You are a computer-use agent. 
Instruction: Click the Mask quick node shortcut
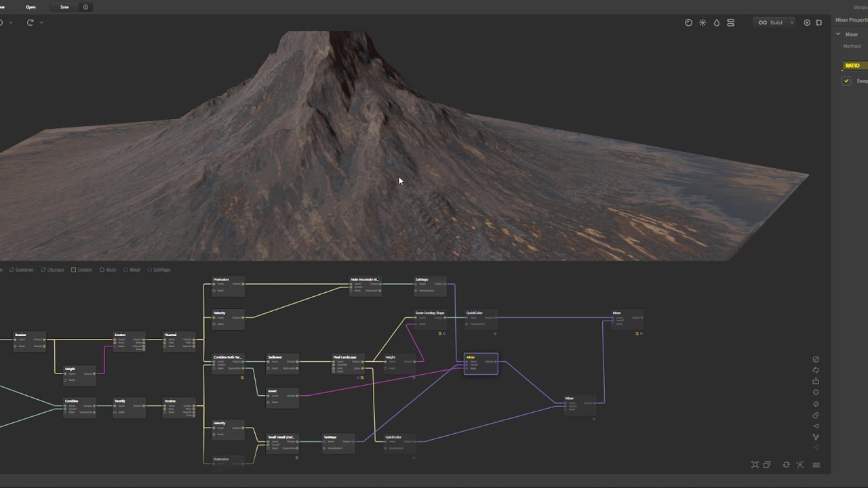(x=108, y=270)
